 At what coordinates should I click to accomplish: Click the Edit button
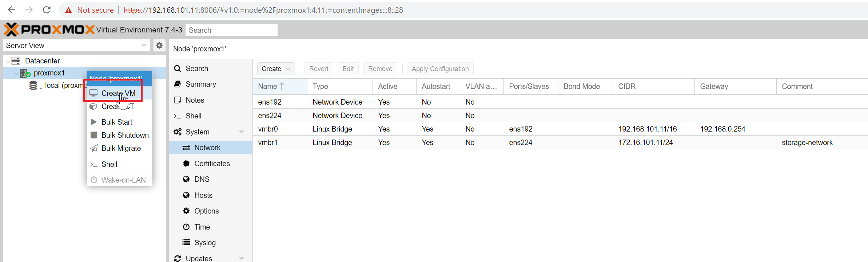tap(348, 69)
